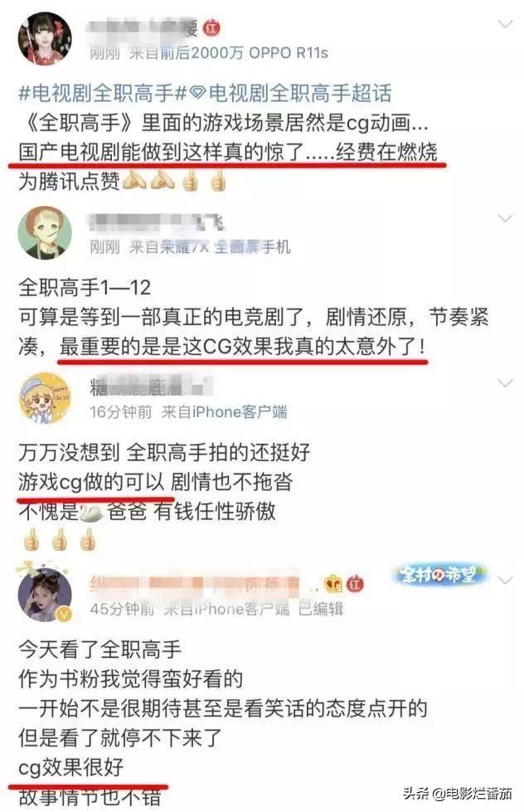Click OPPO R11s device source text
524x812 pixels.
[x=289, y=53]
